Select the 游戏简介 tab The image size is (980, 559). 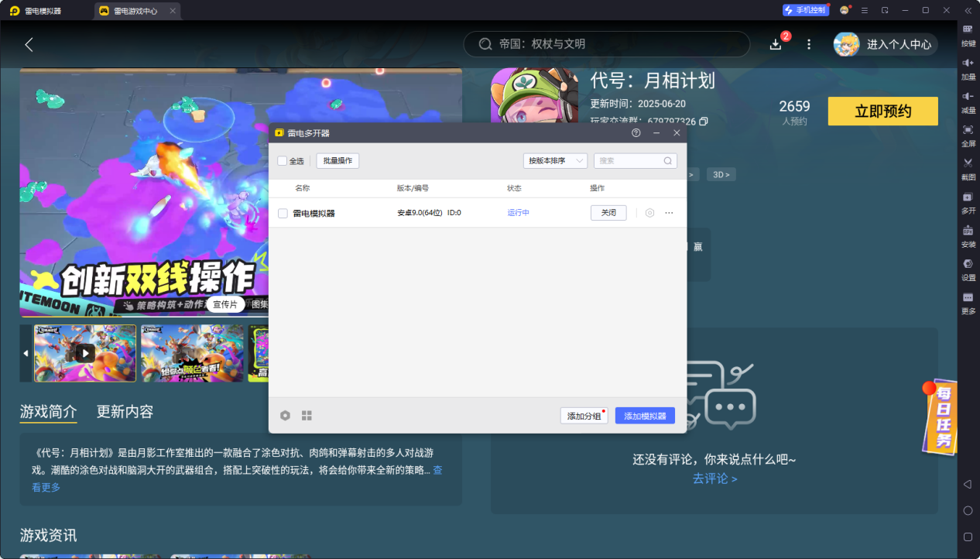point(48,412)
